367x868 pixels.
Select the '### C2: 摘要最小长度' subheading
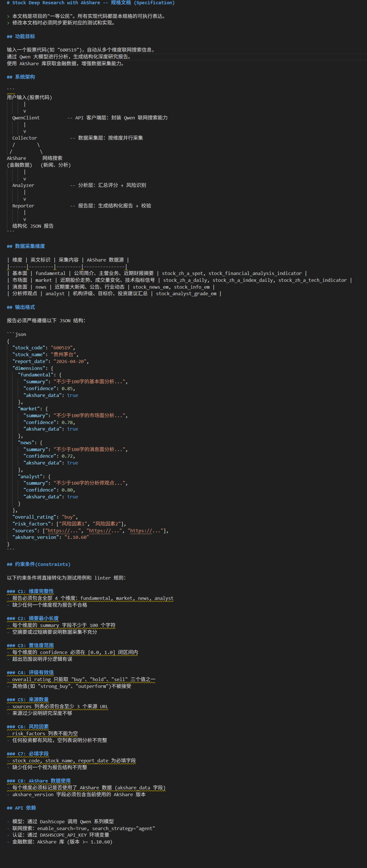pos(33,618)
